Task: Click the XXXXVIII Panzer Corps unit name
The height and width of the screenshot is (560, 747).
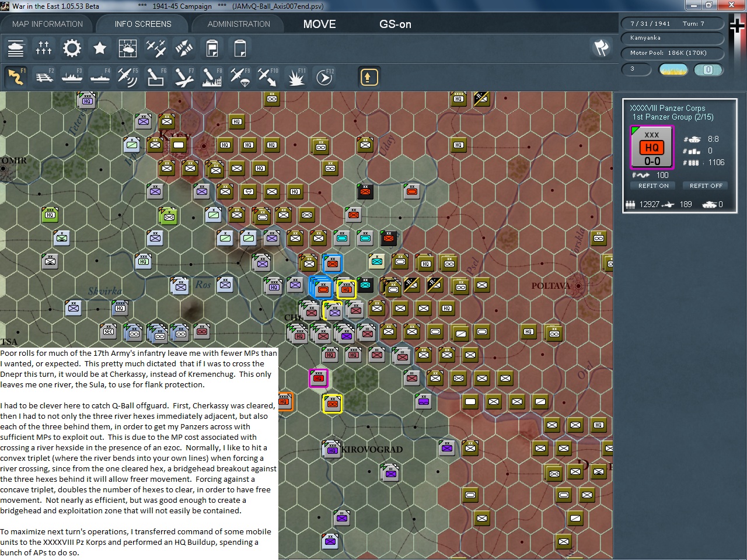Action: (x=668, y=108)
